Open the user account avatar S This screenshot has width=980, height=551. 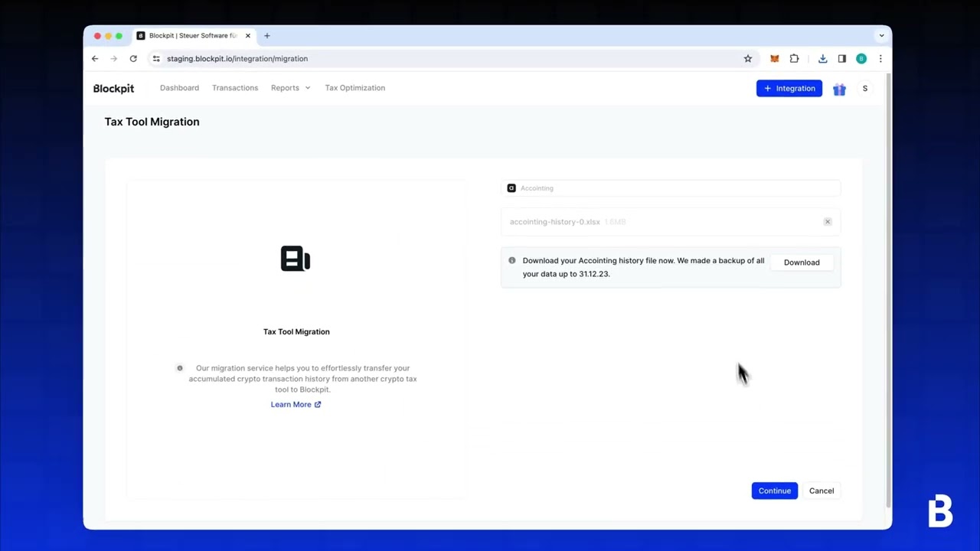point(865,89)
